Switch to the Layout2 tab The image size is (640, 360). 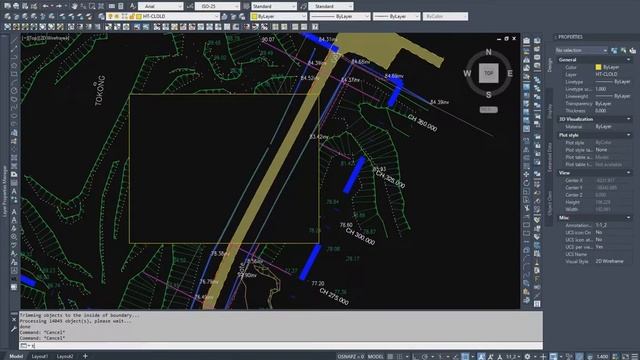click(65, 356)
